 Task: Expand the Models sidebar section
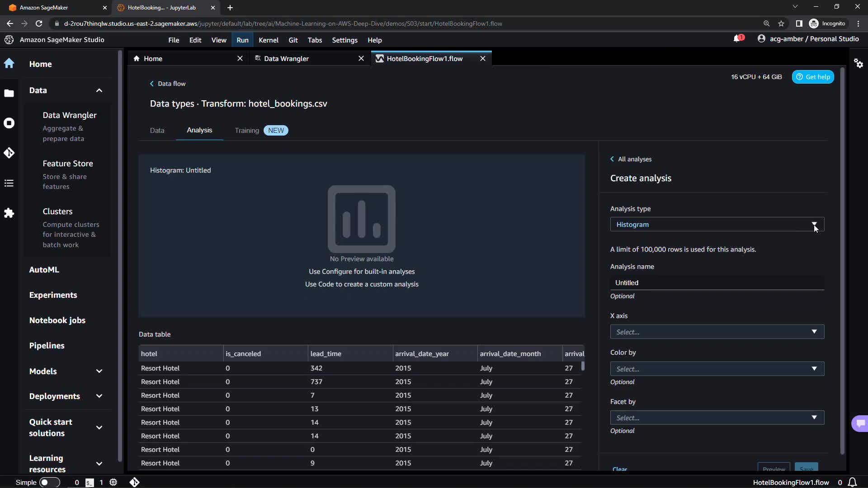pos(99,371)
